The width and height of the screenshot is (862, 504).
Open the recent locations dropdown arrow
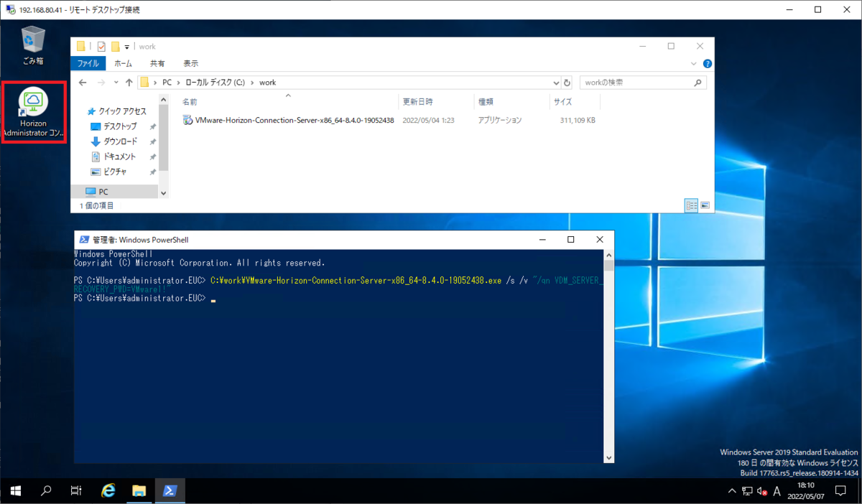point(116,83)
